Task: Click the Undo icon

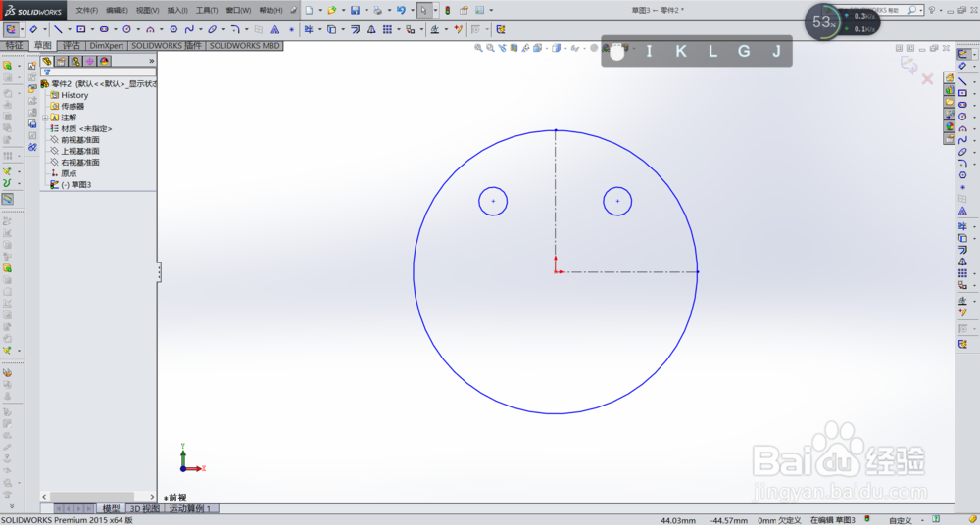Action: (401, 10)
